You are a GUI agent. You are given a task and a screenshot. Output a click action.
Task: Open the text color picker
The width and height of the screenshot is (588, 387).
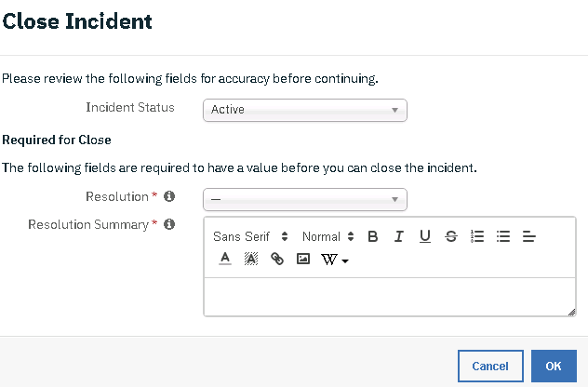[x=225, y=259]
